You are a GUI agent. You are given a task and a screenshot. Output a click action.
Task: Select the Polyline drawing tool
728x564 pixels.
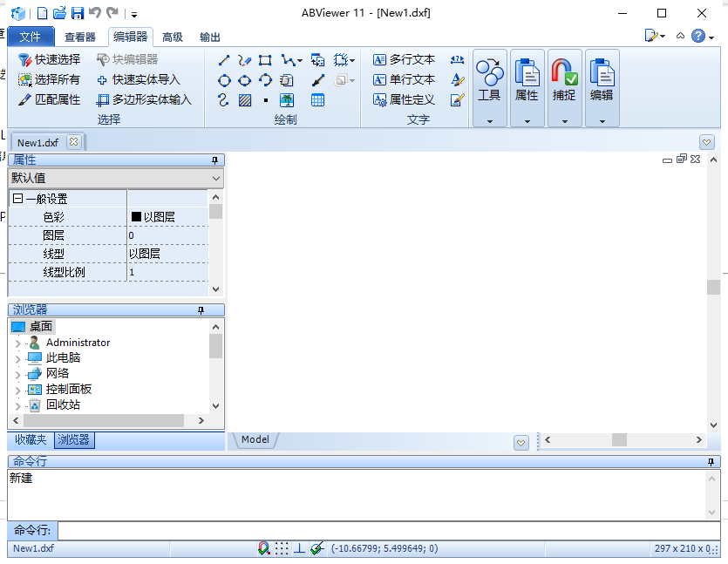[288, 60]
